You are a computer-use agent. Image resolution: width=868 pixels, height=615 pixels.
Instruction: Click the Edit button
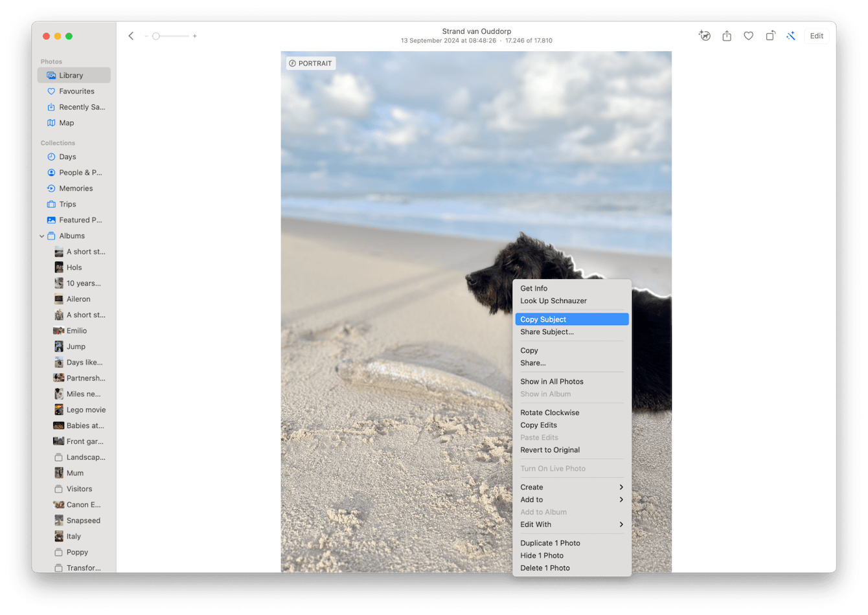click(x=816, y=36)
